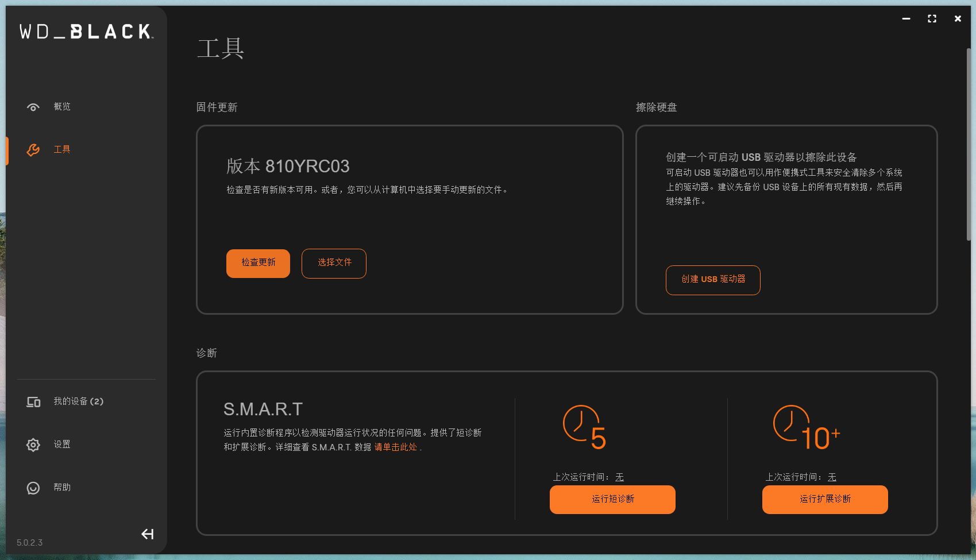Start the short diagnostic with 运行短诊断
Screen dimensions: 976x560
612,499
